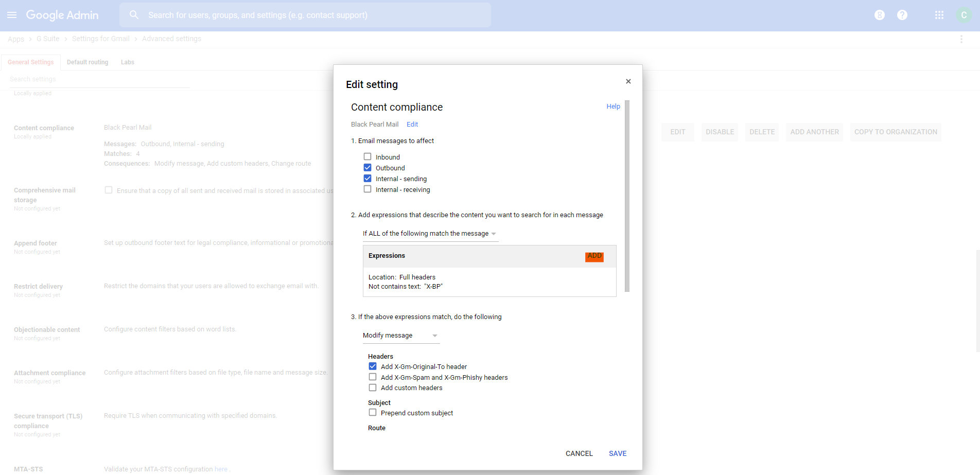Image resolution: width=980 pixels, height=475 pixels.
Task: Click the orange ADD expressions button
Action: (594, 256)
